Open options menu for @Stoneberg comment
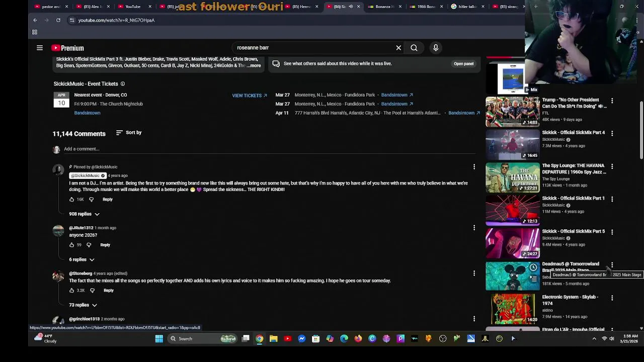The image size is (644, 362). 474,274
